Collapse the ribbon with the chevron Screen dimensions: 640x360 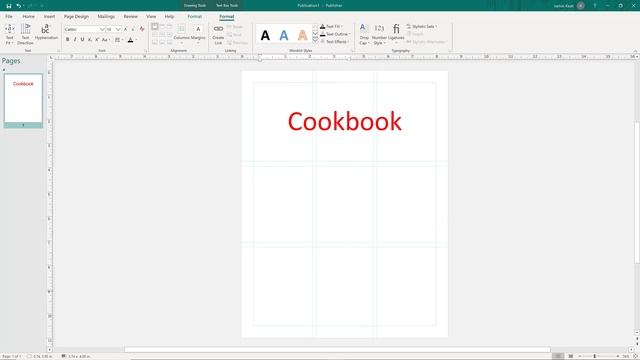tap(635, 51)
